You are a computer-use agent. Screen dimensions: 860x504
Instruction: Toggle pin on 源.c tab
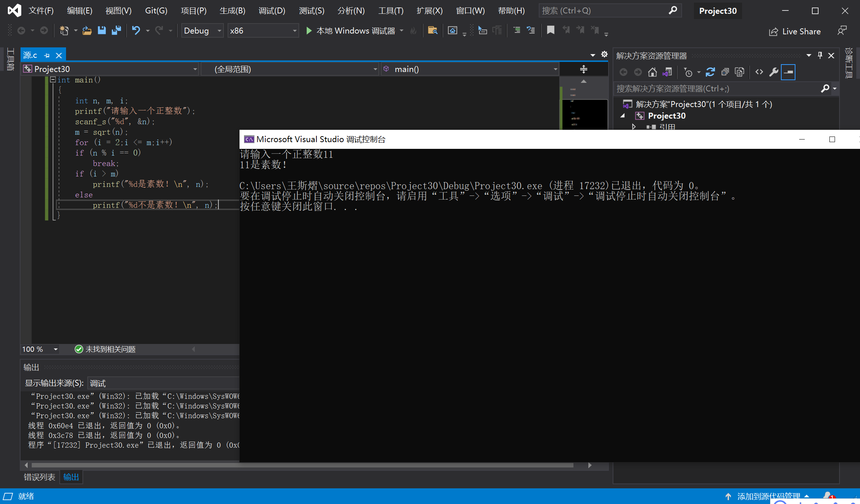47,56
